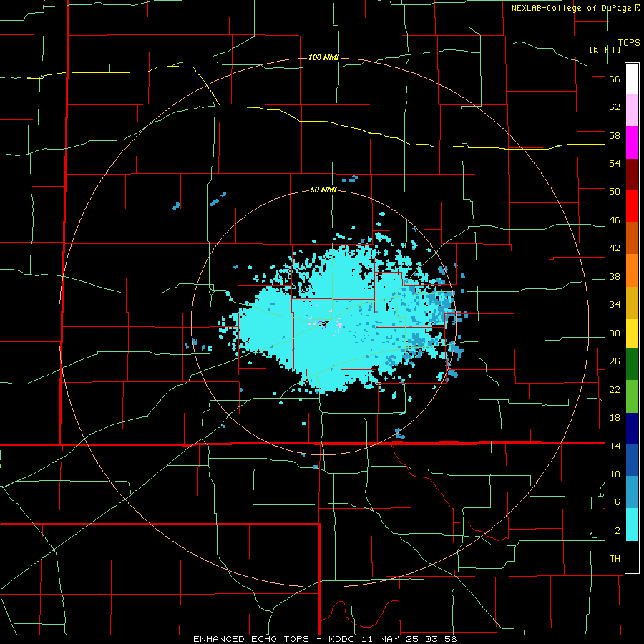This screenshot has height=644, width=644.
Task: Click the white 66 kft legend swatch
Action: [632, 79]
